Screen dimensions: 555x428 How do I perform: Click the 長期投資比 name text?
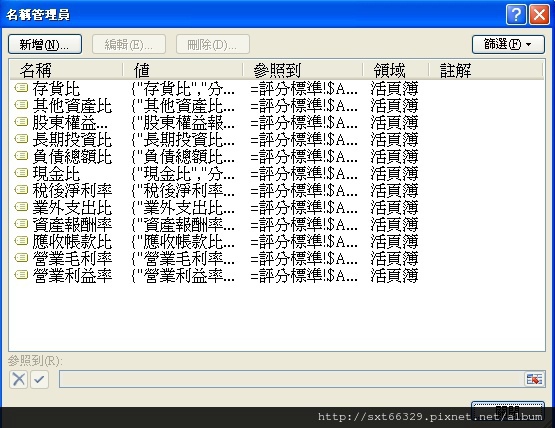point(72,139)
